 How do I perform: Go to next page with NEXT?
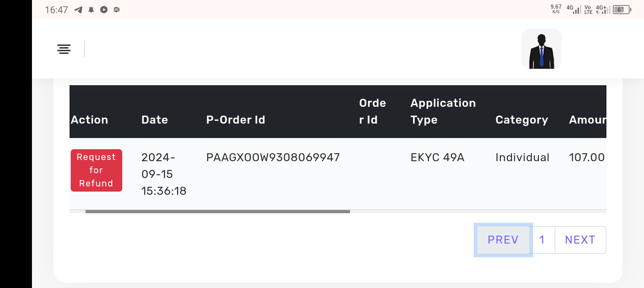(x=580, y=240)
